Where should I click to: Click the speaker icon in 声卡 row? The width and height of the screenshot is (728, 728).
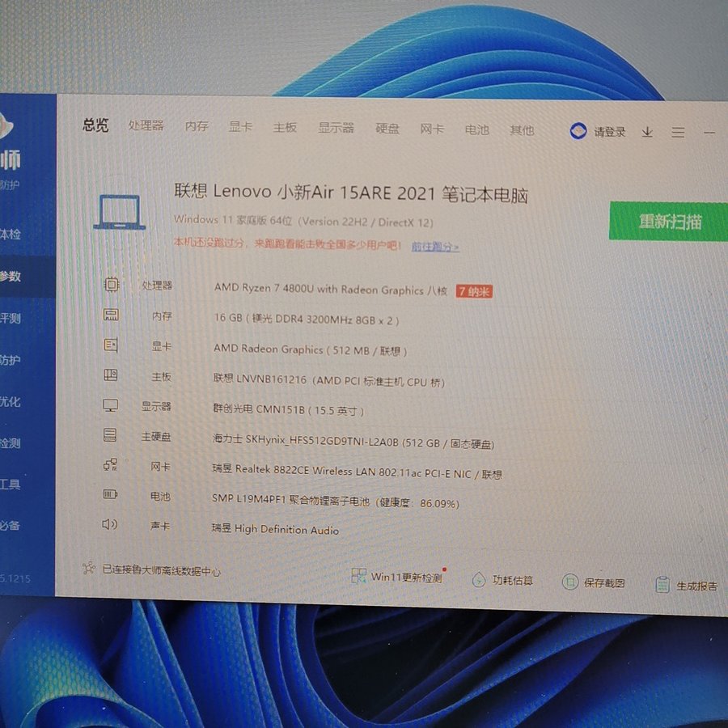[x=109, y=524]
